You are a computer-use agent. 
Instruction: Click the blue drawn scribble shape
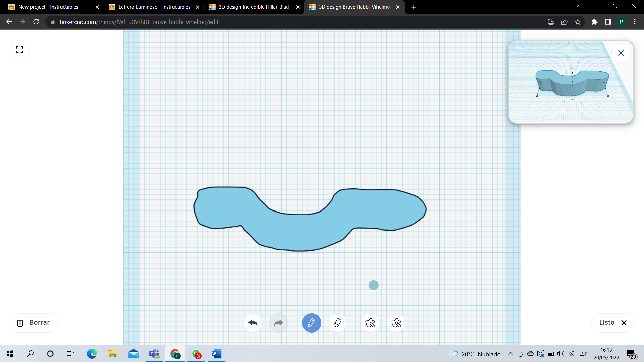pos(302,231)
